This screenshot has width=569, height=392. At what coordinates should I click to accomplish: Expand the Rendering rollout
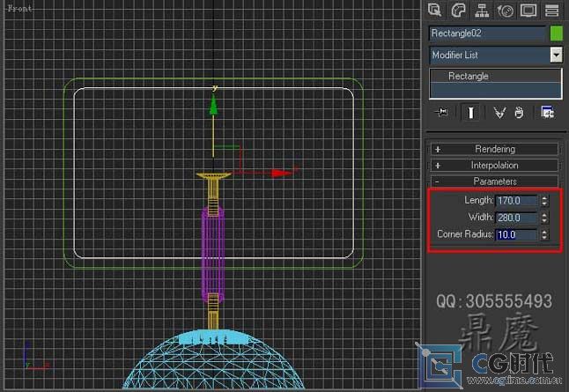(494, 149)
